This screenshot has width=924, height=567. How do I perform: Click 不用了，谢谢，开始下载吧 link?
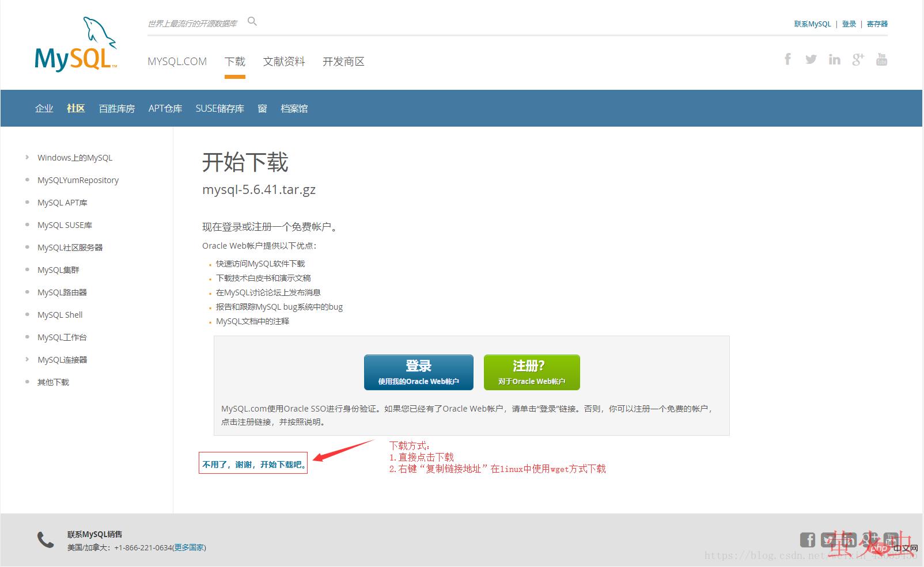pyautogui.click(x=253, y=465)
